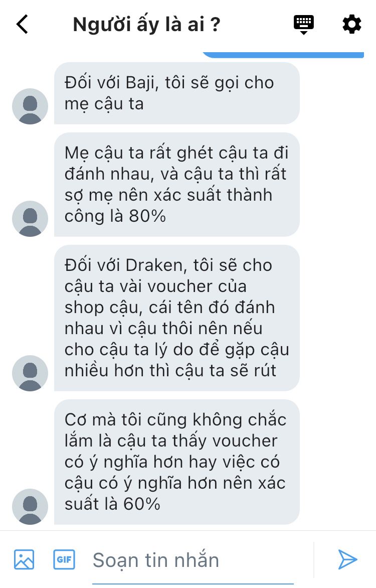
Task: Tap avatar beside the Draken voucher message
Action: click(30, 373)
